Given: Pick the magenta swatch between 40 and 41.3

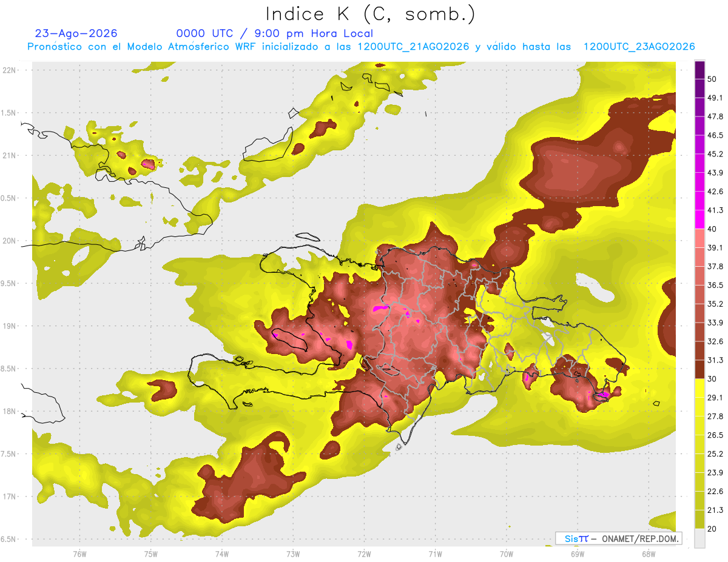Looking at the screenshot, I should (699, 219).
